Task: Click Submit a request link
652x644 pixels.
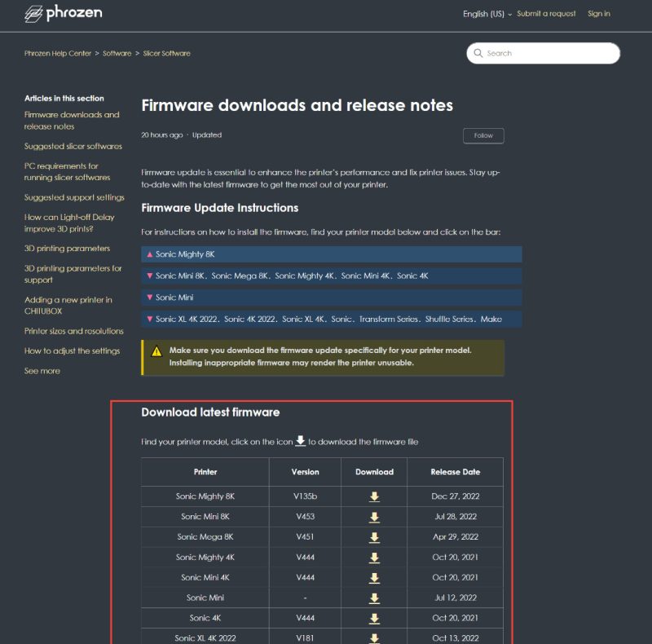Action: tap(546, 14)
